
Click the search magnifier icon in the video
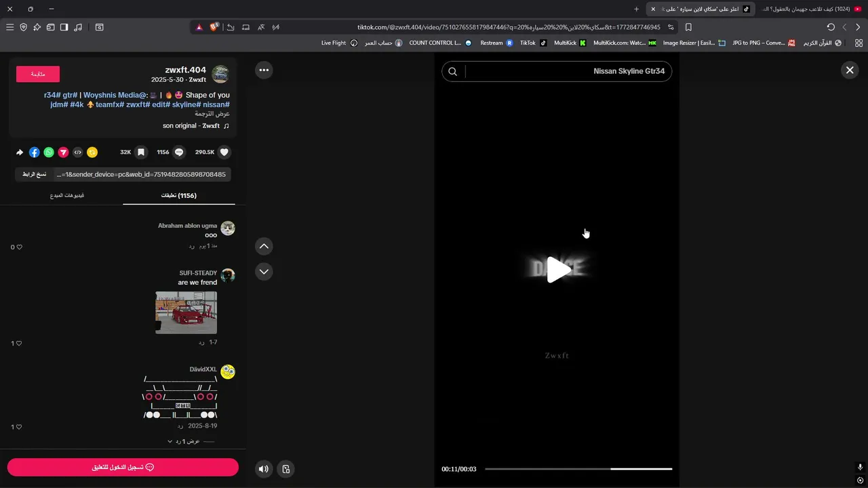coord(453,71)
